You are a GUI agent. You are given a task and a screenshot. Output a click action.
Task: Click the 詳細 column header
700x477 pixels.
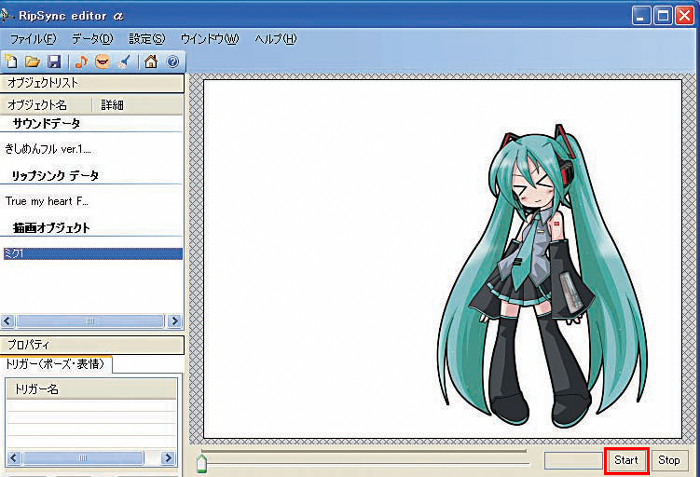click(137, 105)
